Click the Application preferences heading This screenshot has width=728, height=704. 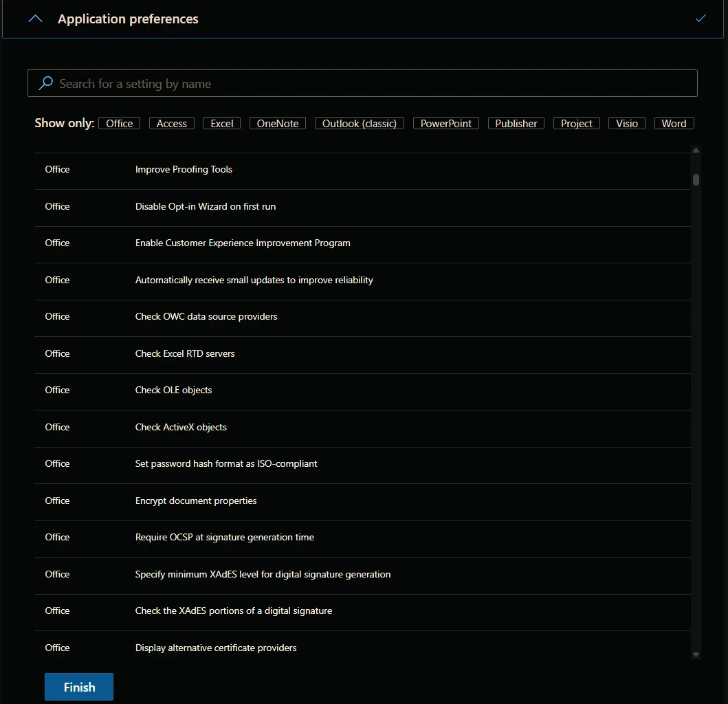pos(128,19)
